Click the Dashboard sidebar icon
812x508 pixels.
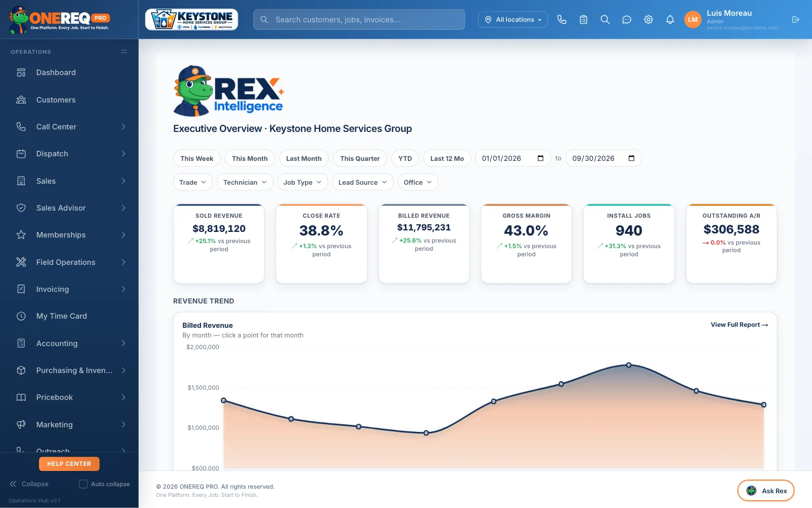[21, 73]
